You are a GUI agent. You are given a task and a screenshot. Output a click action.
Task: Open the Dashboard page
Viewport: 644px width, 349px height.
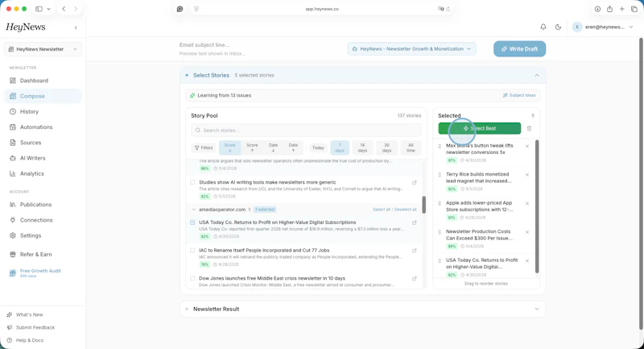tap(43, 81)
